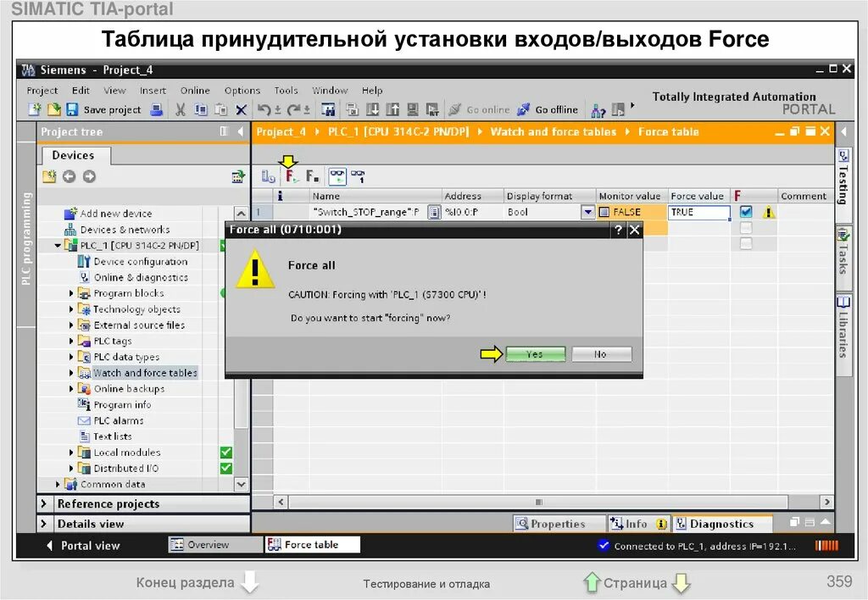Click the greyed Go online button
The width and height of the screenshot is (868, 600).
[x=480, y=109]
